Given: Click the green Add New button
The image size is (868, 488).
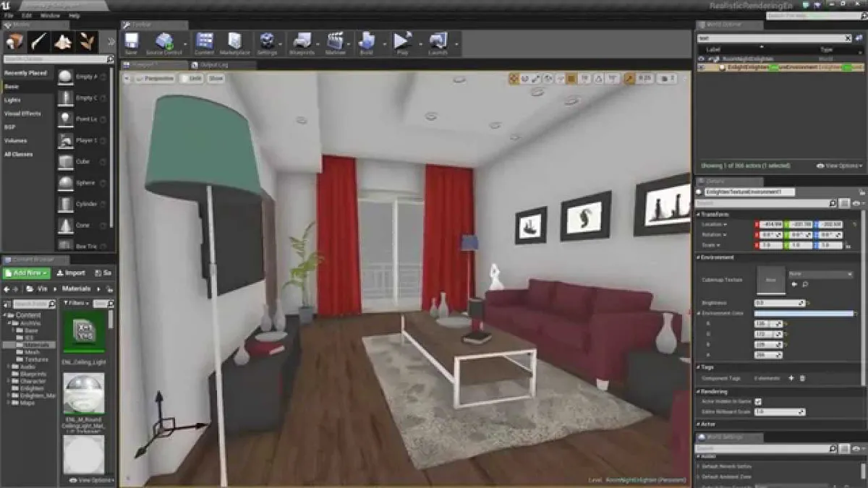Looking at the screenshot, I should (26, 273).
